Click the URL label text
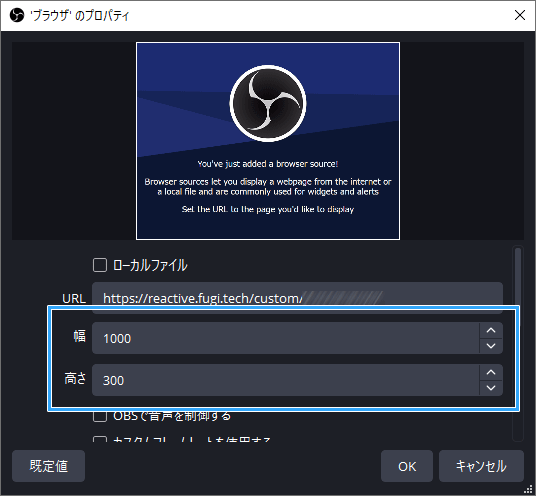 point(74,299)
